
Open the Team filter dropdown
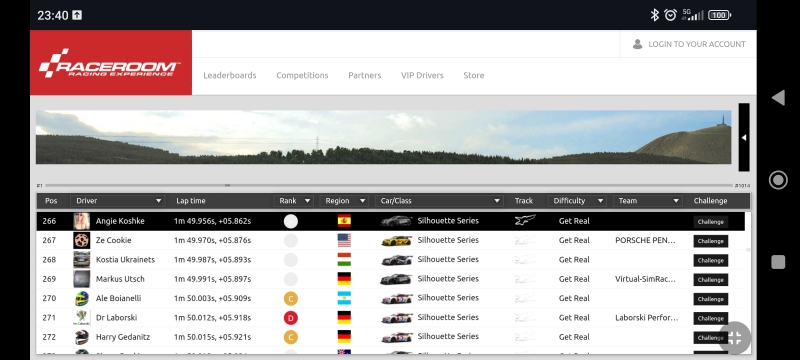(x=647, y=201)
